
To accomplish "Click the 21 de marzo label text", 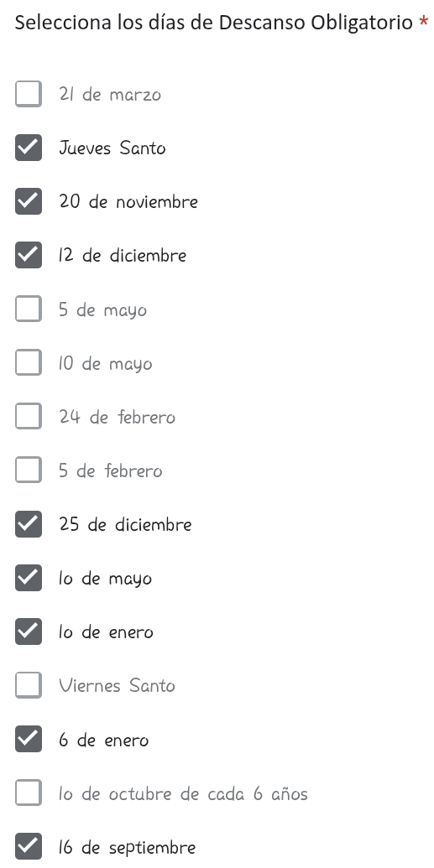I will (x=110, y=94).
